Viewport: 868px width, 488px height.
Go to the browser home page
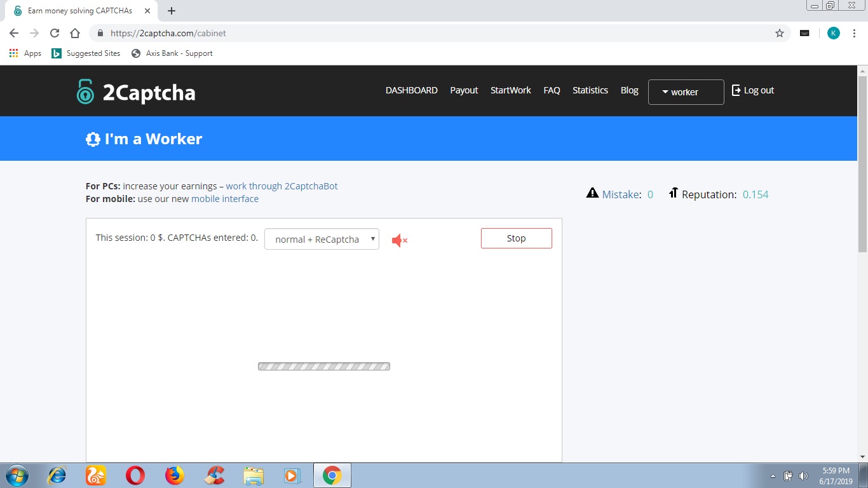(75, 33)
